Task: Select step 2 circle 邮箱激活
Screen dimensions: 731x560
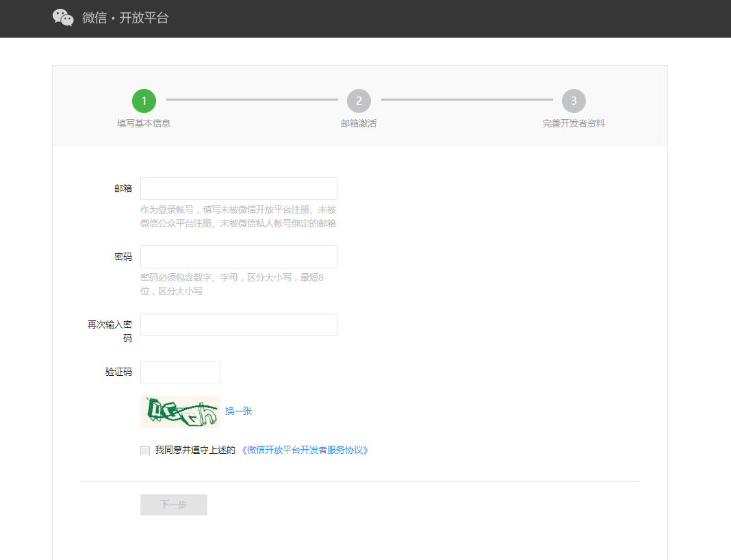Action: (359, 101)
